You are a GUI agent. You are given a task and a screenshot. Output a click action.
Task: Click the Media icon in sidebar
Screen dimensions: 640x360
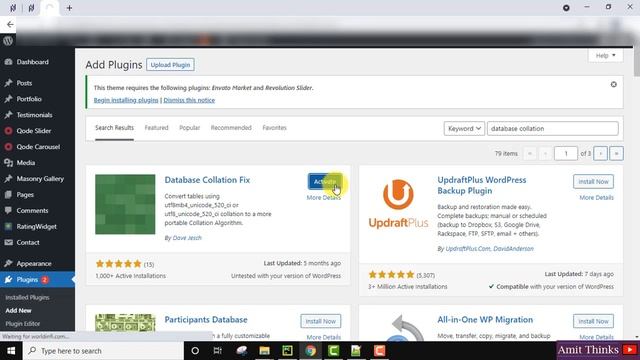point(8,162)
